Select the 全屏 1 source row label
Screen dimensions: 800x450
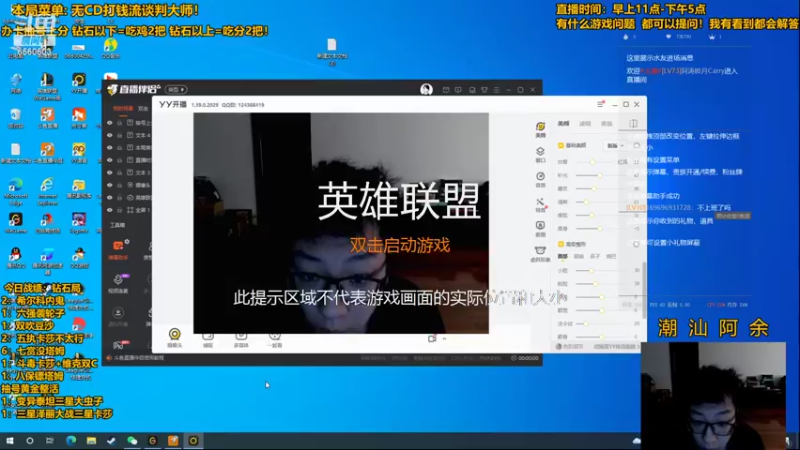pos(142,210)
